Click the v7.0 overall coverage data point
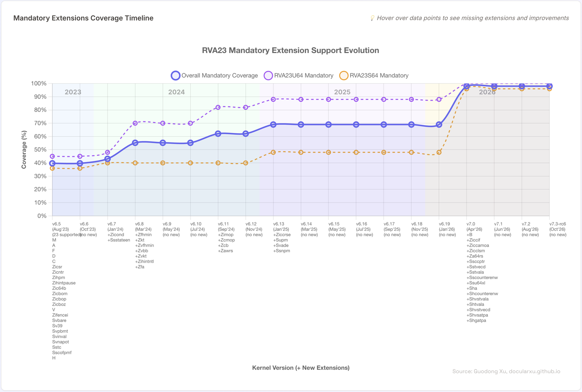The height and width of the screenshot is (392, 582). pyautogui.click(x=467, y=86)
